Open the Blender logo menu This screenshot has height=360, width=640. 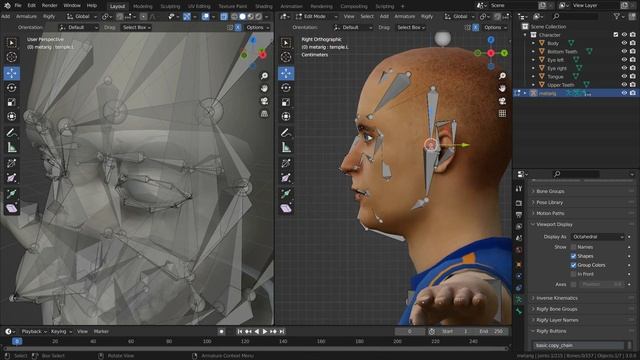coord(6,5)
